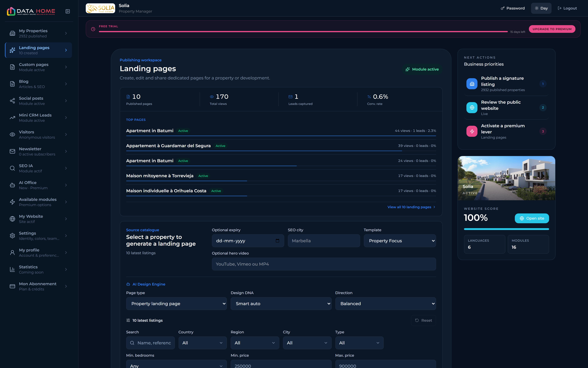Click the free trial progress bar
This screenshot has height=368, width=588.
click(303, 32)
